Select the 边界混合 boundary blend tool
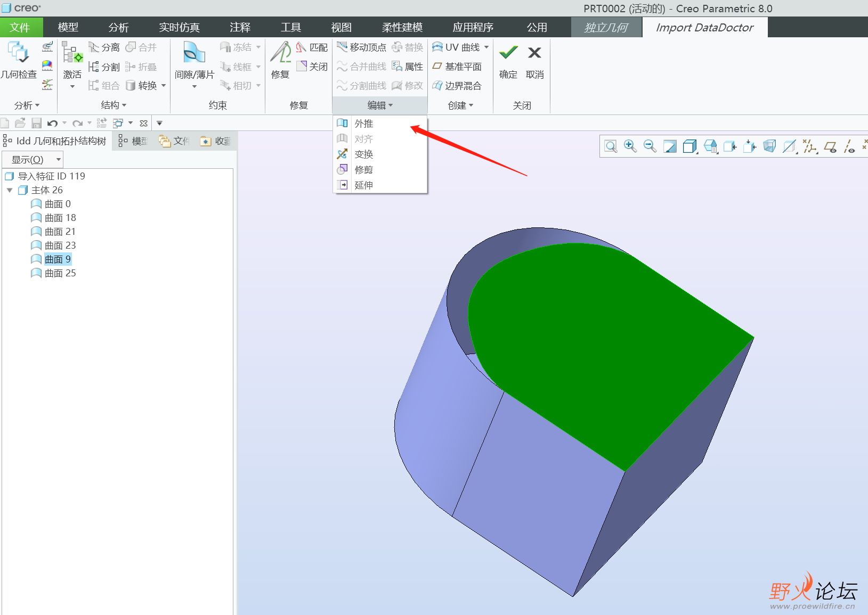Screen dimensions: 868x615 point(457,86)
